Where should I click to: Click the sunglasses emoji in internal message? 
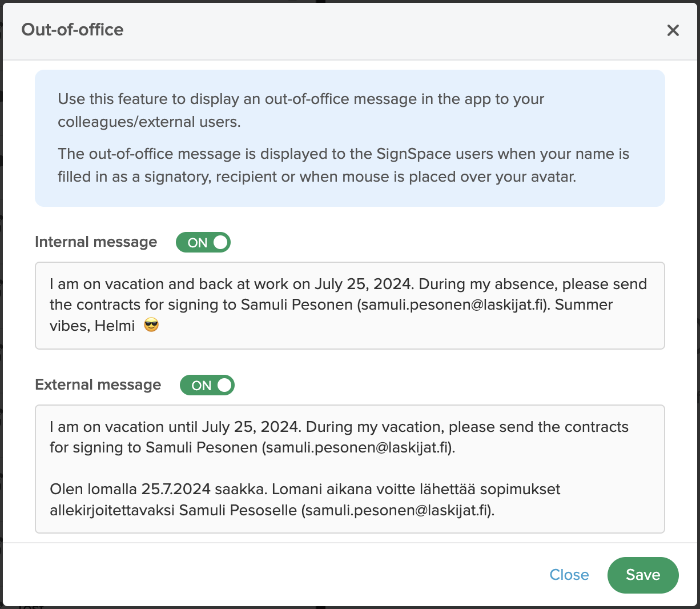tap(151, 326)
